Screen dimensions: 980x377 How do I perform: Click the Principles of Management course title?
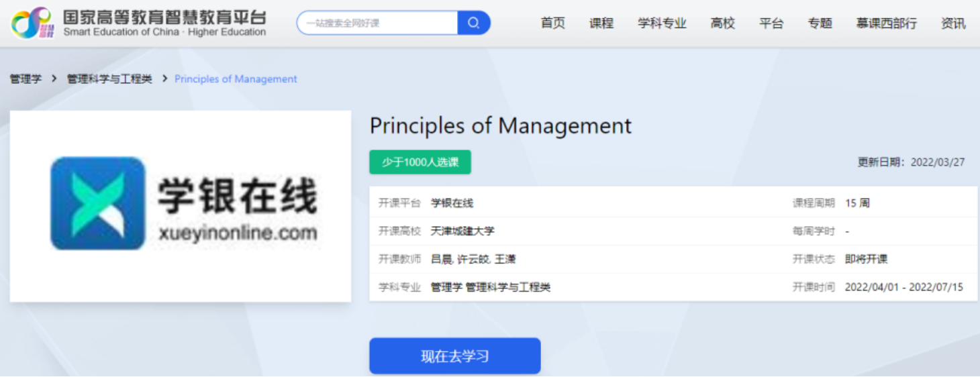(501, 126)
